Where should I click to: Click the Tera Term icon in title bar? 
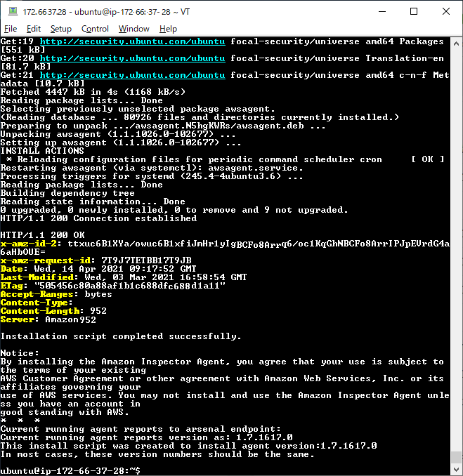[x=11, y=12]
